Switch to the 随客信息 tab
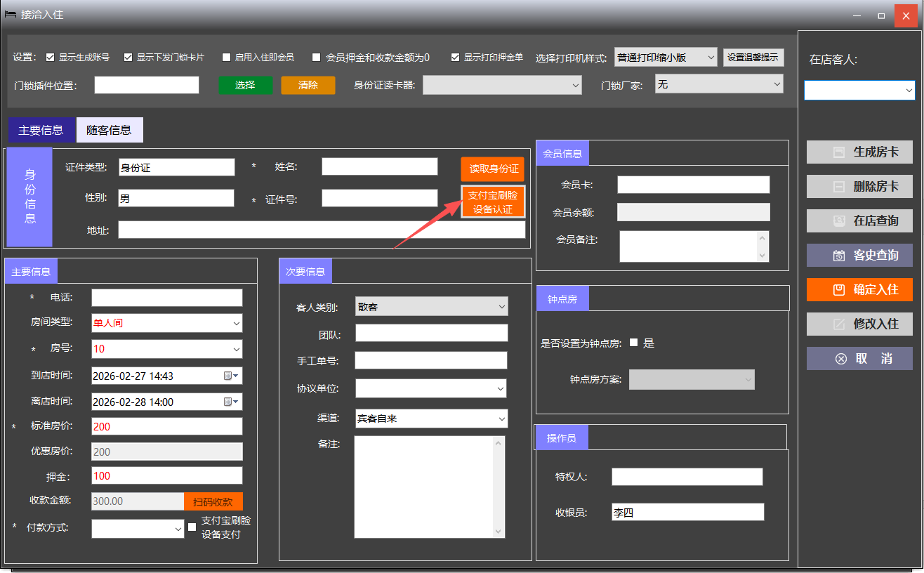924x573 pixels. click(x=109, y=130)
